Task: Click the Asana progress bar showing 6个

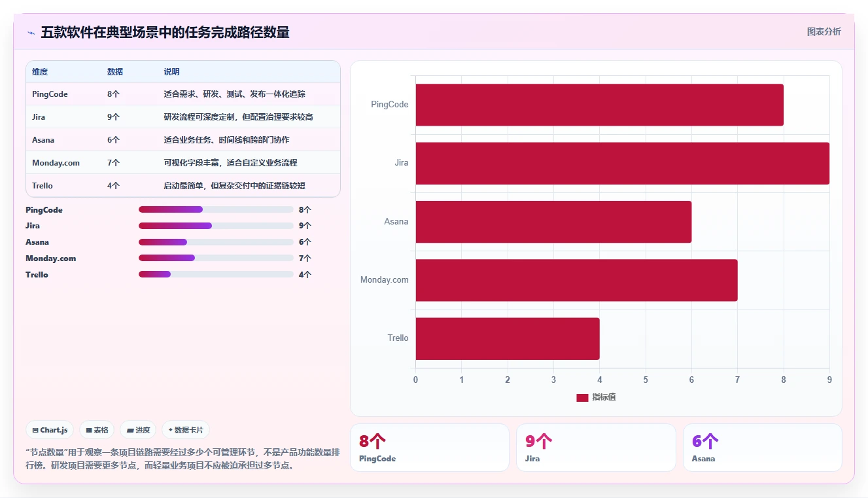Action: (x=216, y=242)
